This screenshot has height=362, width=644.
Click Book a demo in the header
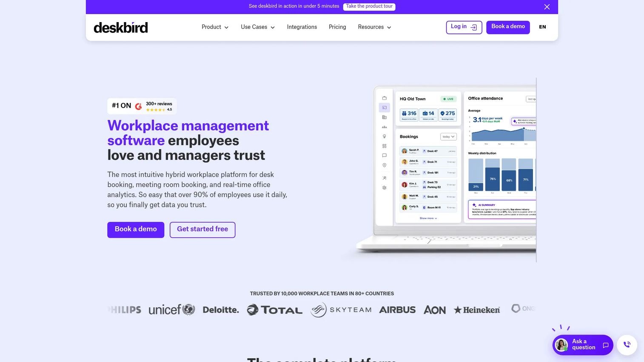point(508,27)
